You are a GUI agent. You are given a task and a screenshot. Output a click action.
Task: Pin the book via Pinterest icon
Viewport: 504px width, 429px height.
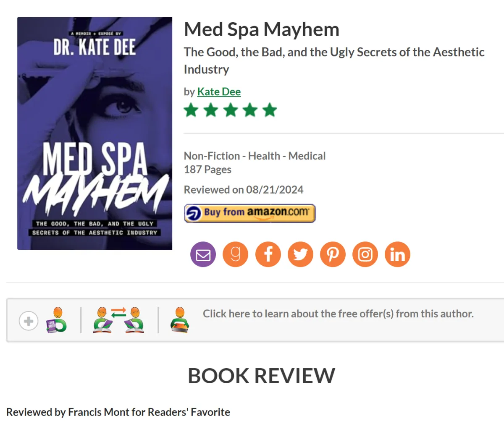[333, 254]
